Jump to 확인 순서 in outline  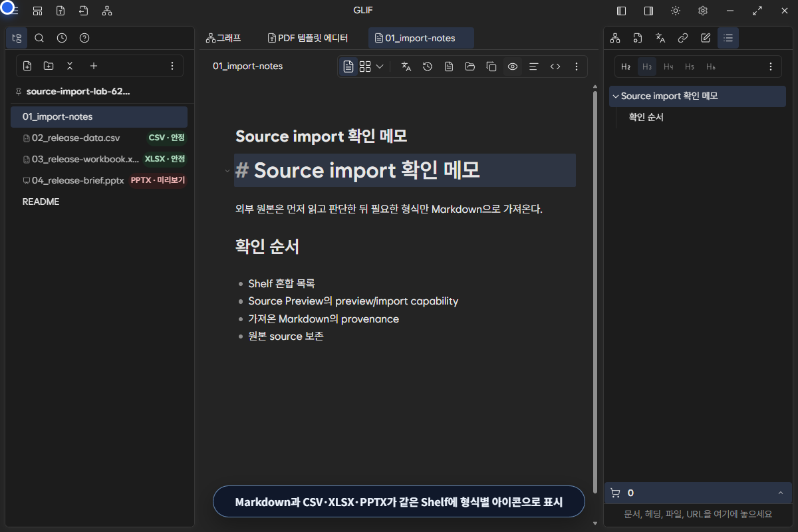point(646,117)
